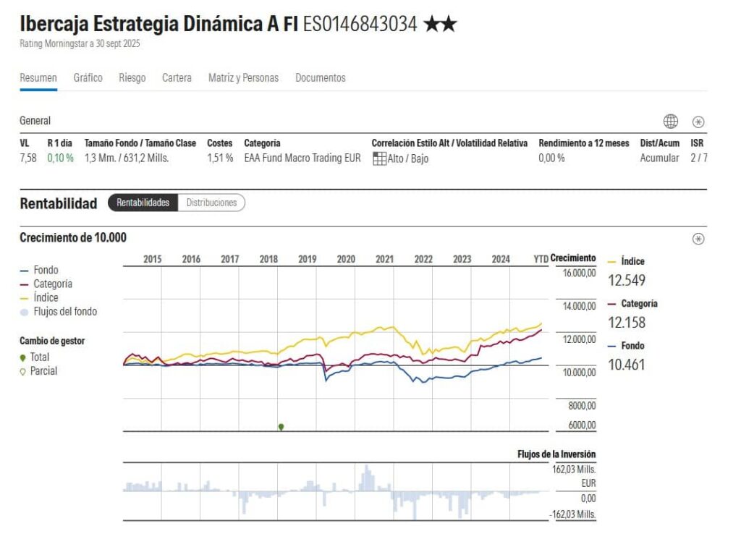
Task: Click the Crecimiento de 10.000 heading
Action: pos(73,238)
